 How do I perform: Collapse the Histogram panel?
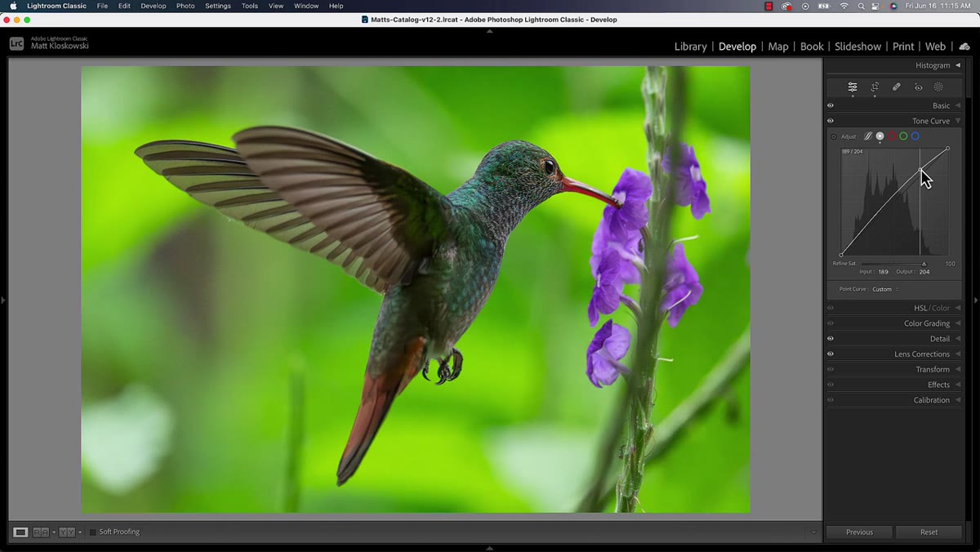pos(958,65)
